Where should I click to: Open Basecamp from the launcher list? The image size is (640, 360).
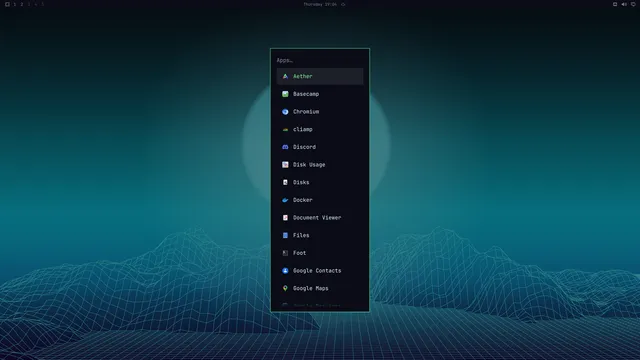320,94
